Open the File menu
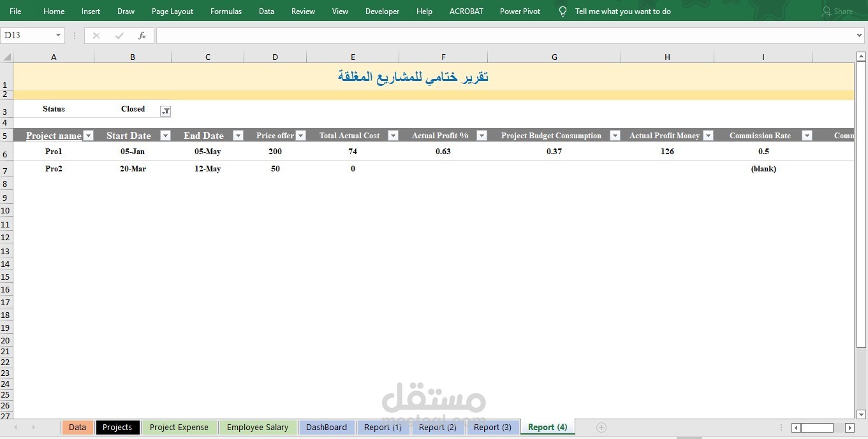 [x=15, y=11]
